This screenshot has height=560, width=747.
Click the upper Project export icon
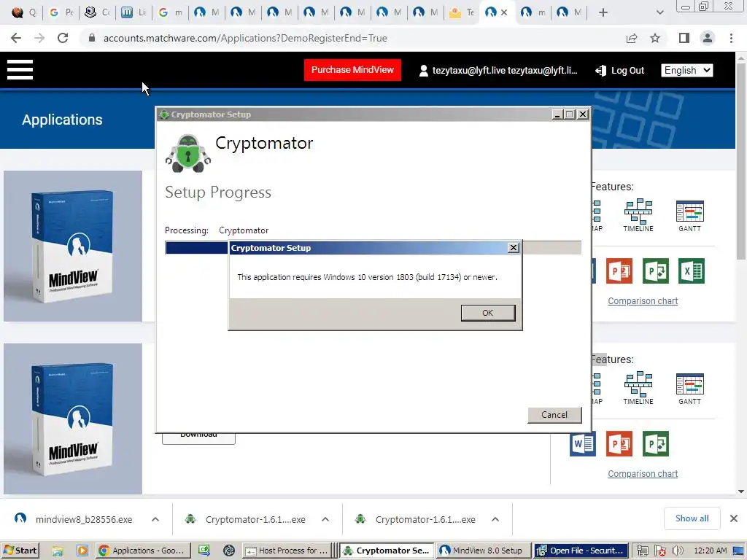(x=656, y=271)
